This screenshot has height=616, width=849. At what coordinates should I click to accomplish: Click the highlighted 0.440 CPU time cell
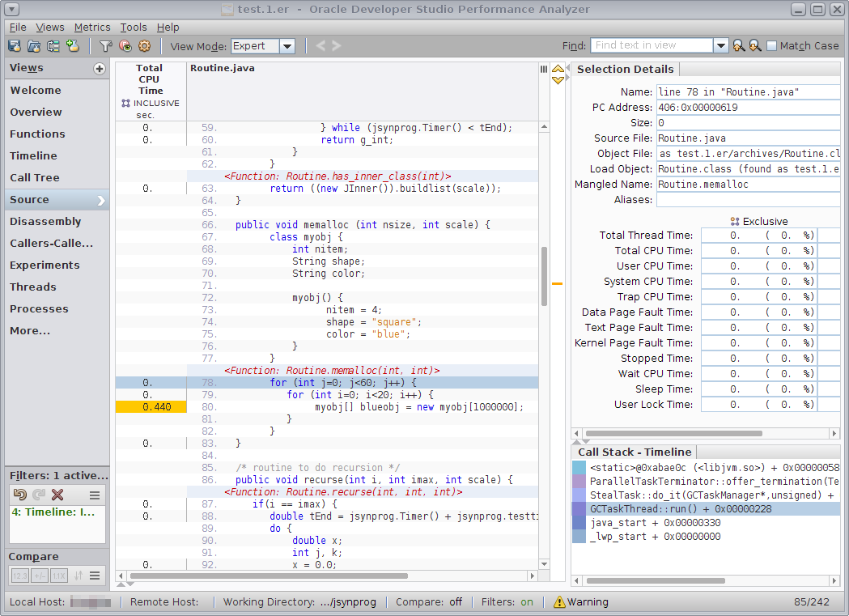[151, 407]
